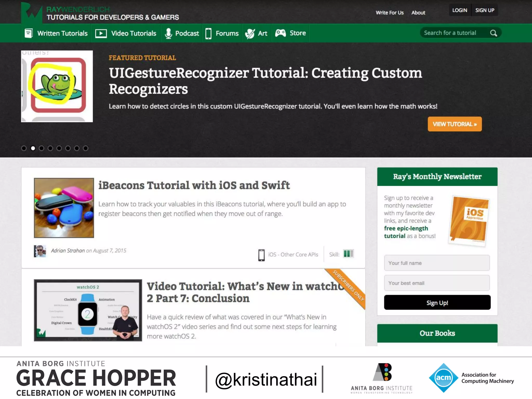The image size is (532, 399).
Task: Open the featured frog tutorial thumbnail
Action: 57,86
